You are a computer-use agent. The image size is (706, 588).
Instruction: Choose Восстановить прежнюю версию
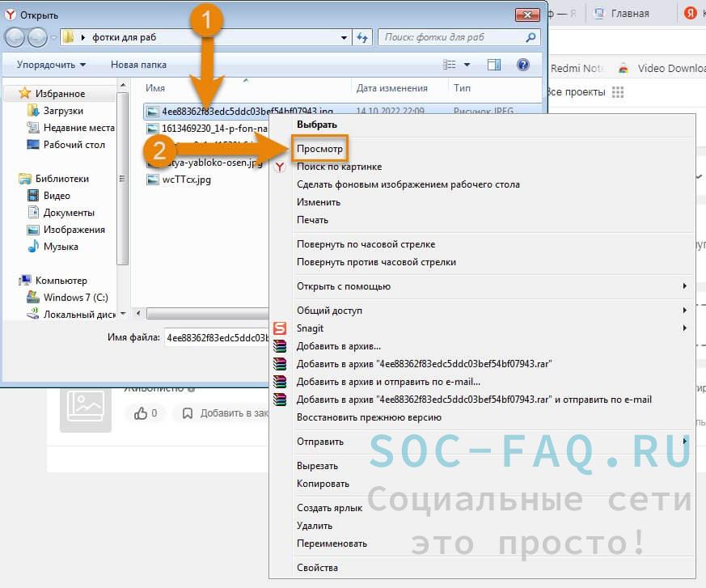pyautogui.click(x=369, y=417)
